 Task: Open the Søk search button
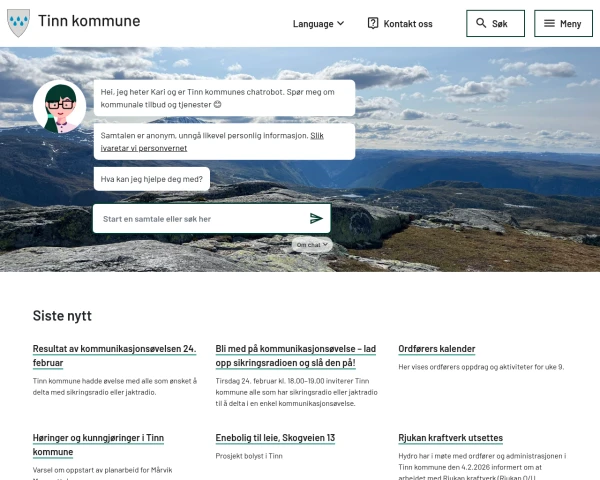pyautogui.click(x=495, y=23)
